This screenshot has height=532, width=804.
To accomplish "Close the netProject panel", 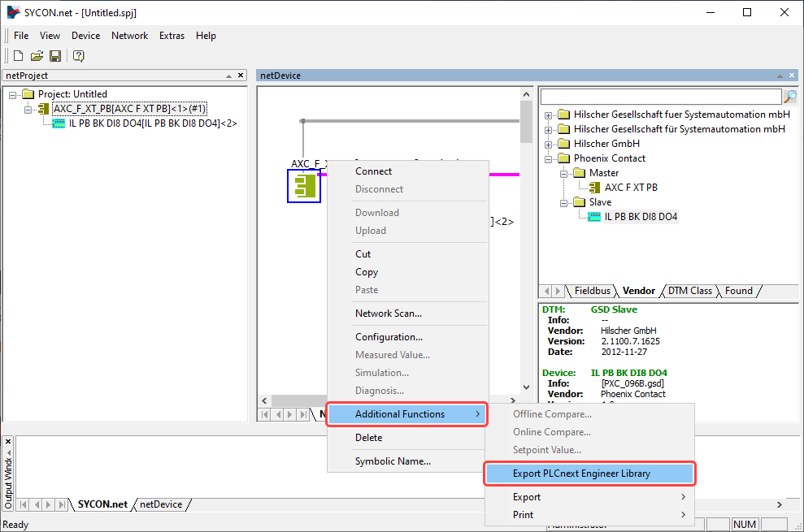I will click(241, 76).
